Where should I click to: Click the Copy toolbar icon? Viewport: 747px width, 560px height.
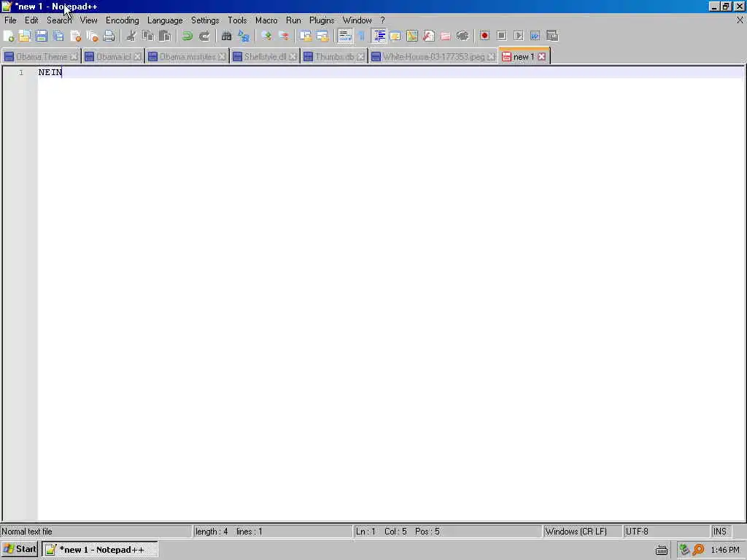147,36
